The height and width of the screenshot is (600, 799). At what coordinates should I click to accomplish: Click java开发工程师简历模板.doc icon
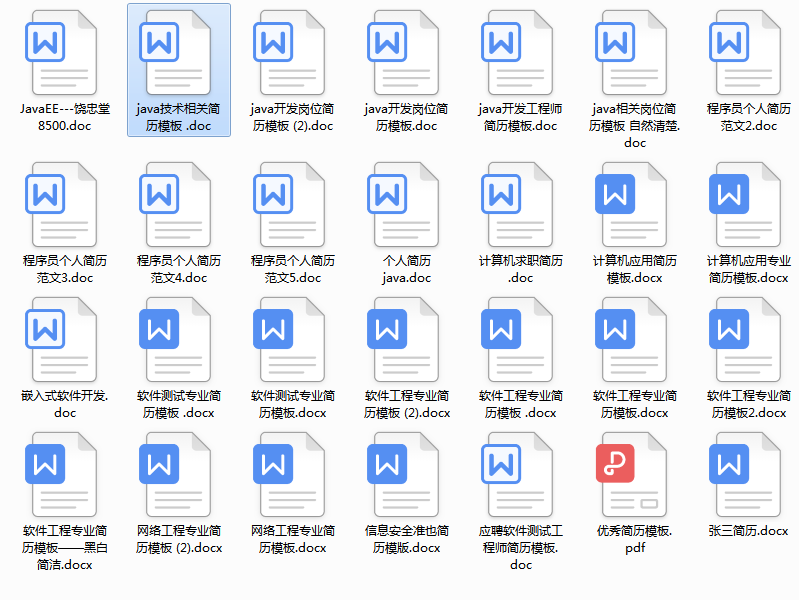[x=518, y=53]
